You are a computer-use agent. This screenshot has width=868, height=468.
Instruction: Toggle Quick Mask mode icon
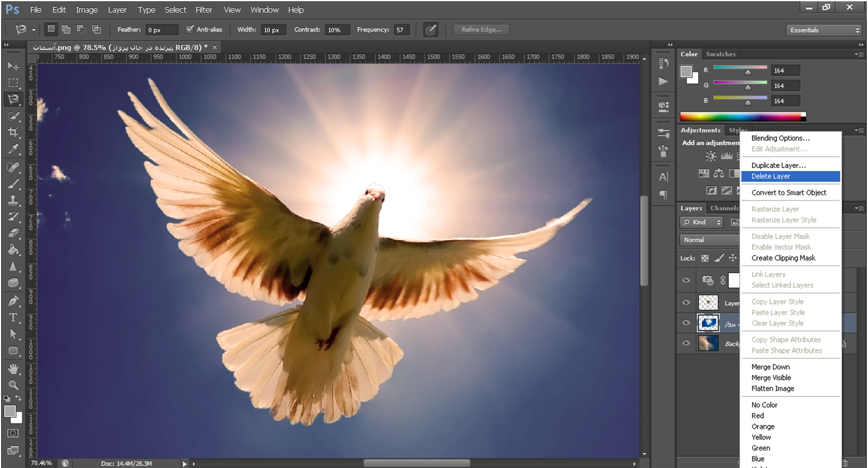pos(13,433)
